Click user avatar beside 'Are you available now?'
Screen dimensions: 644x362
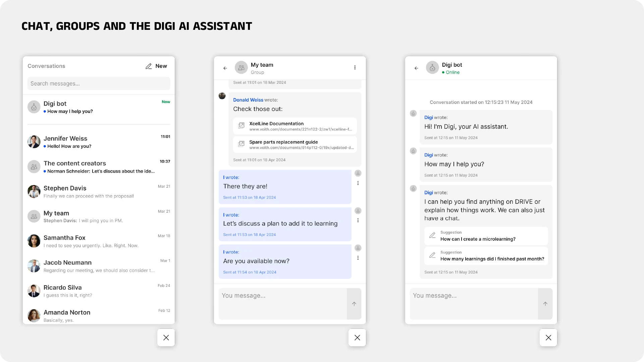358,248
